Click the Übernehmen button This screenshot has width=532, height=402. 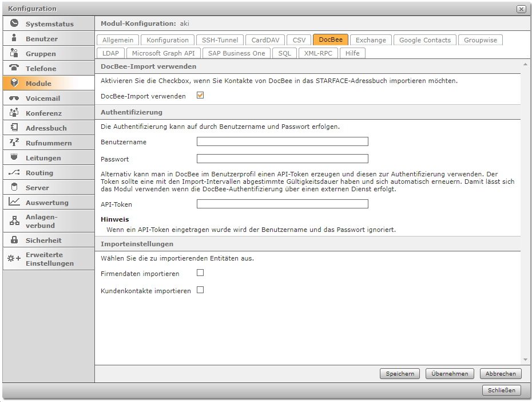coord(450,373)
